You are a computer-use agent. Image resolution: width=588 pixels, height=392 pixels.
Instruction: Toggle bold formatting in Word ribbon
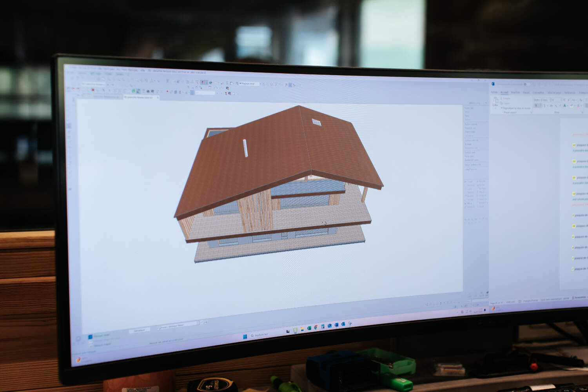click(536, 105)
